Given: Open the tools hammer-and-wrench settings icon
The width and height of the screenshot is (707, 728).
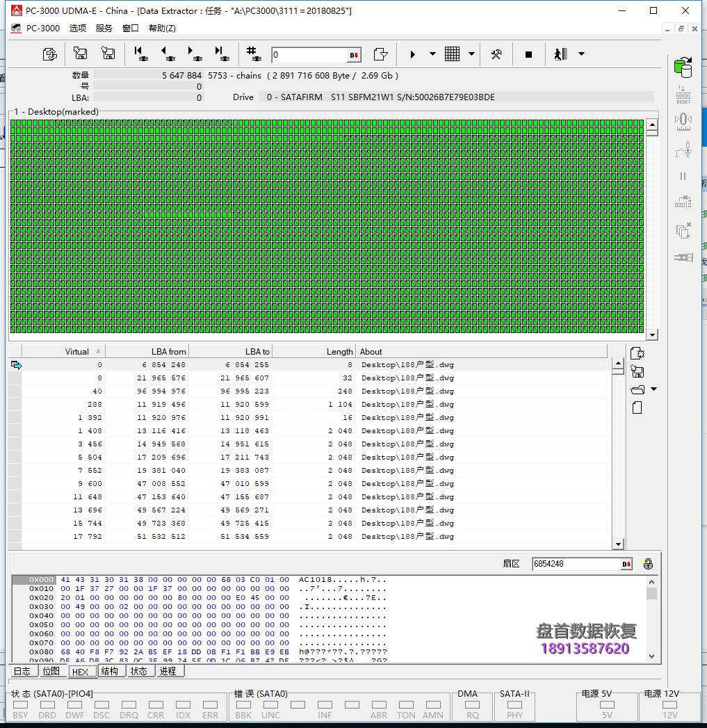Looking at the screenshot, I should (496, 54).
